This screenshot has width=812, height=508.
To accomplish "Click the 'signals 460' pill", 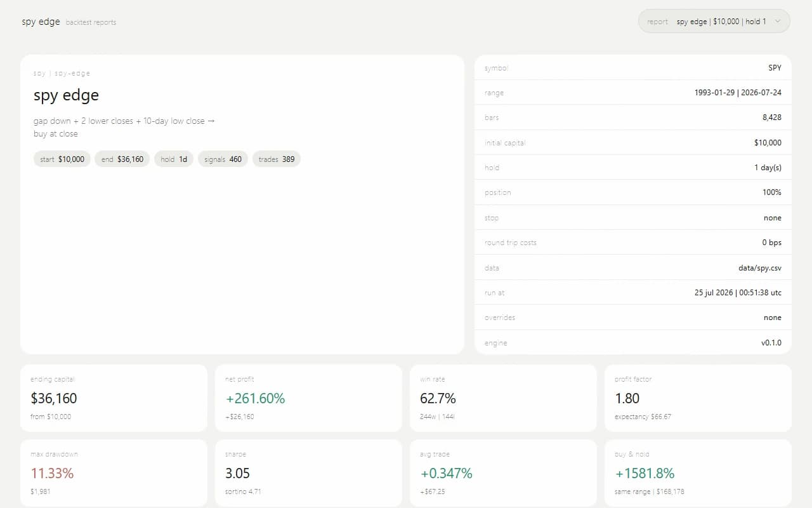I will click(x=223, y=159).
